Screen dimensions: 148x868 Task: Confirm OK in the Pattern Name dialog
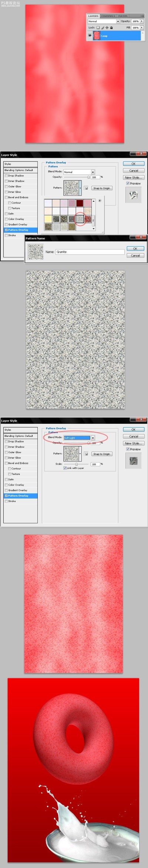tap(135, 248)
